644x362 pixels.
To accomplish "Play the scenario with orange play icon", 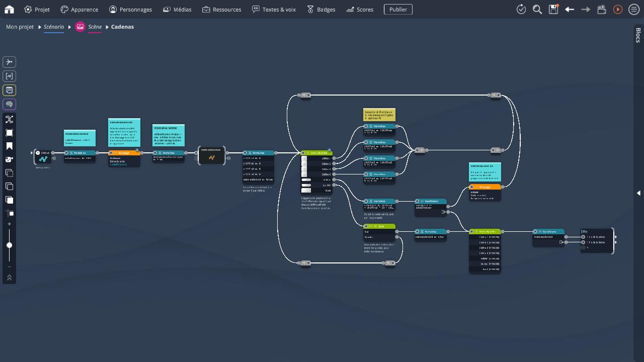I will pos(618,9).
